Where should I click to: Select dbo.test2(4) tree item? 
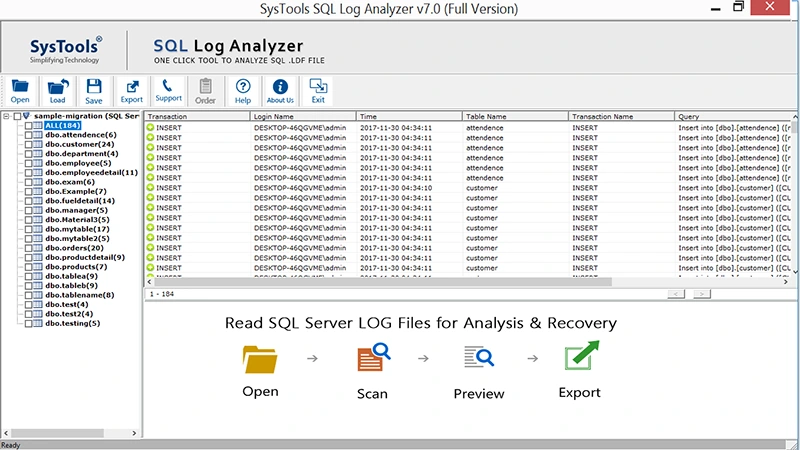pos(69,314)
